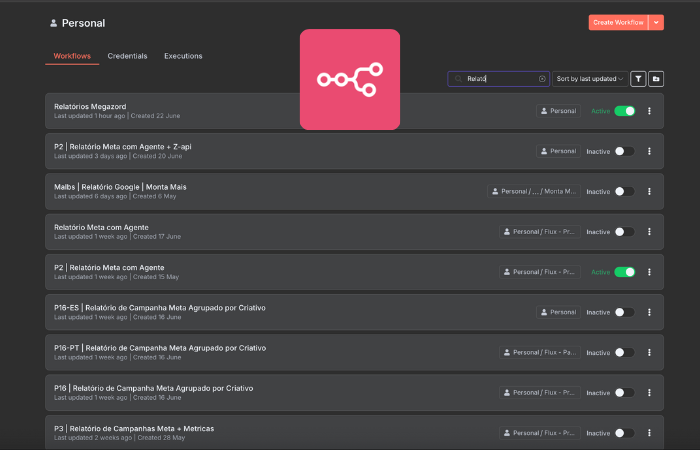Screen dimensions: 700x450
Task: Click the add folder icon button
Action: 656,79
